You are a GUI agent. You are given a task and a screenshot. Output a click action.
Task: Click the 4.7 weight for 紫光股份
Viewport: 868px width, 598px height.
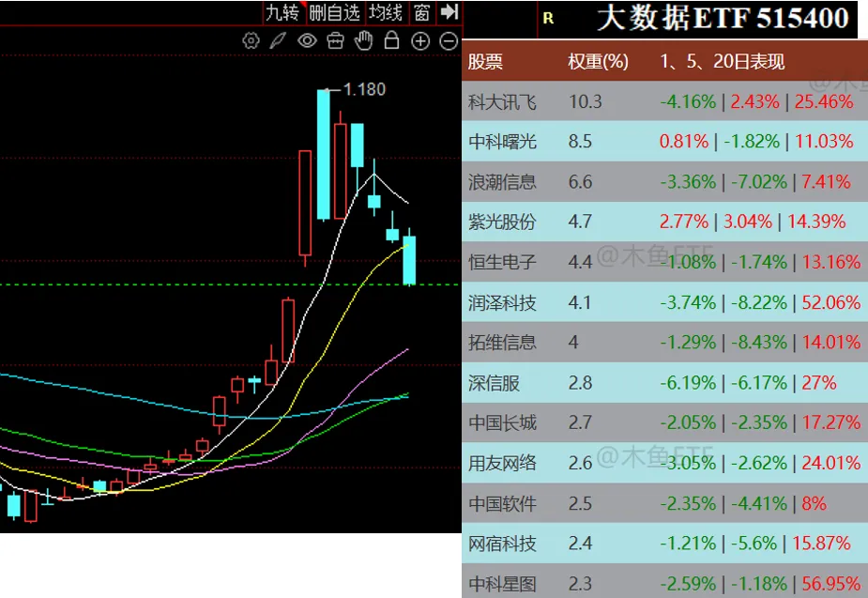[580, 222]
